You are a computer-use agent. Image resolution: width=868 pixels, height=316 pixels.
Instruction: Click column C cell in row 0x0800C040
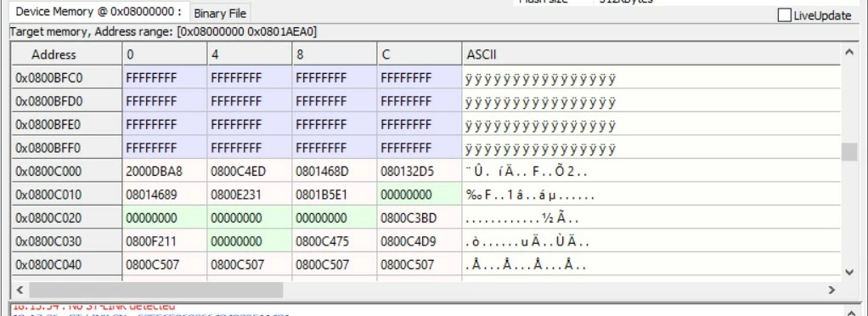click(420, 264)
